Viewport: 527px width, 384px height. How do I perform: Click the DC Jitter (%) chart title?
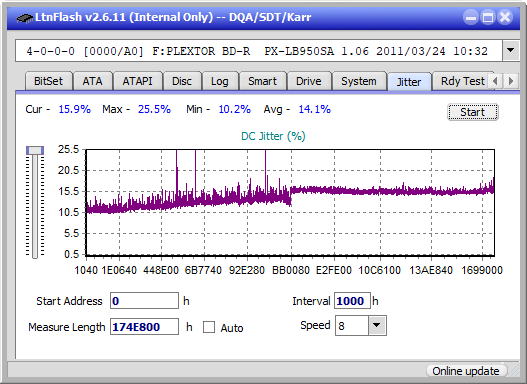tap(273, 136)
